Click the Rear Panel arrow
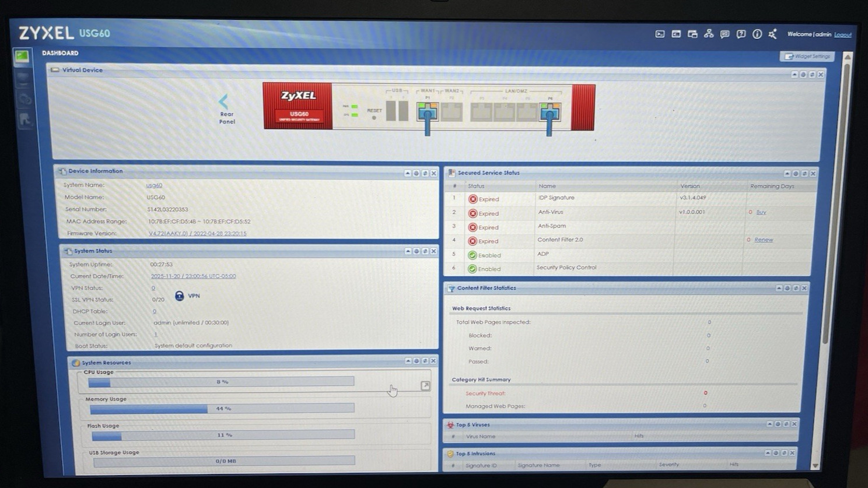Screen dimensions: 868x488 pyautogui.click(x=224, y=101)
